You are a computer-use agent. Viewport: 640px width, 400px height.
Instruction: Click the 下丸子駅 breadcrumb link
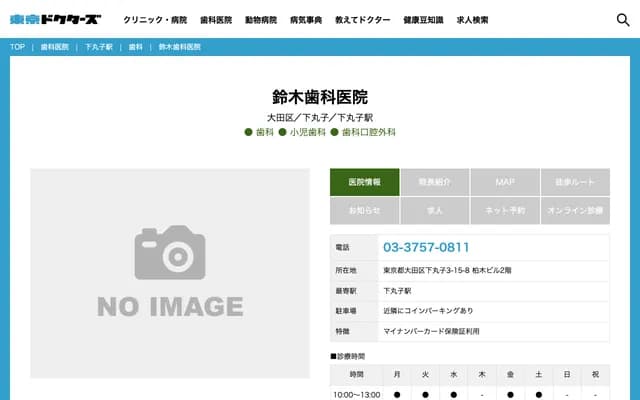[98, 47]
